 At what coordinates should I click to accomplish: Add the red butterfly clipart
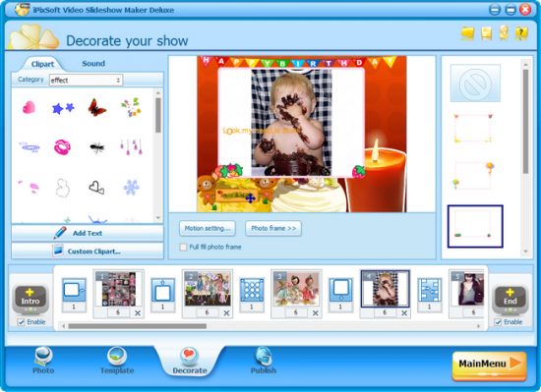point(96,107)
